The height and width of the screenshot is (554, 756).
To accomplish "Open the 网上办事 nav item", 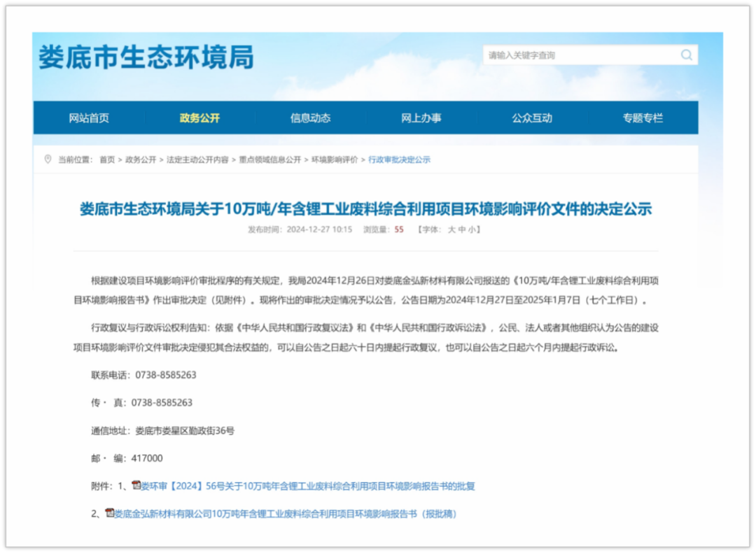I will click(x=421, y=118).
